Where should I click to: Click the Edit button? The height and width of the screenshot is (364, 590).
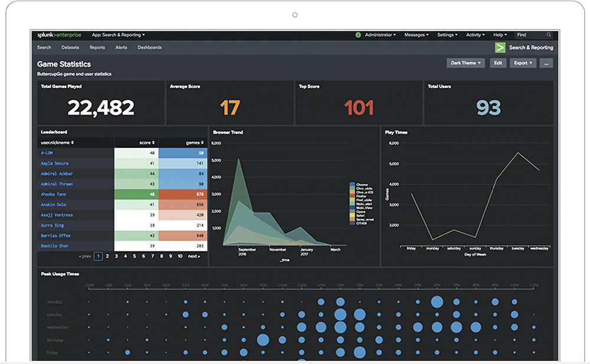(497, 63)
